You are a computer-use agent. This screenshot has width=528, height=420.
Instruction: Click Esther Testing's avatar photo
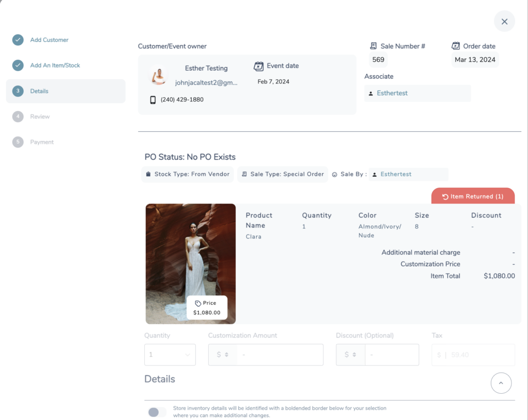158,76
